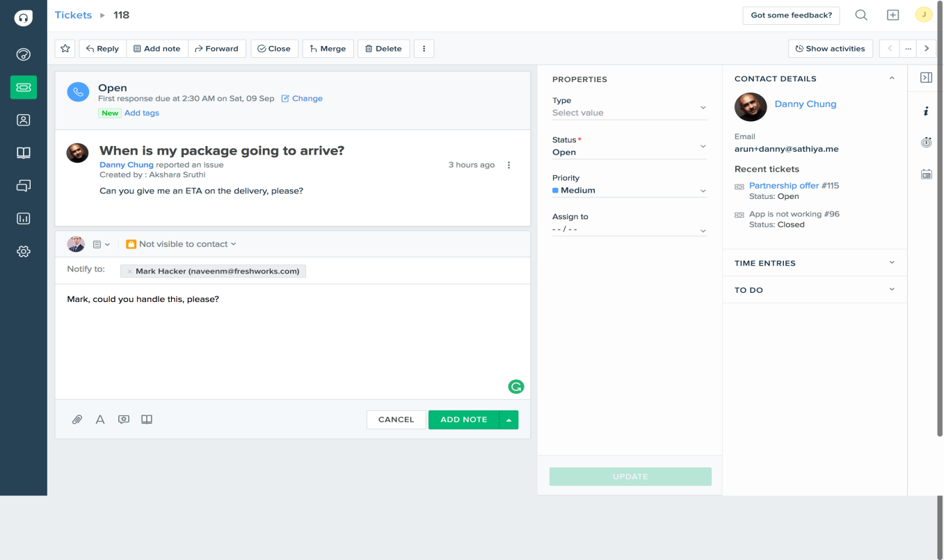
Task: Open the Reports/Analytics icon in sidebar
Action: click(23, 218)
